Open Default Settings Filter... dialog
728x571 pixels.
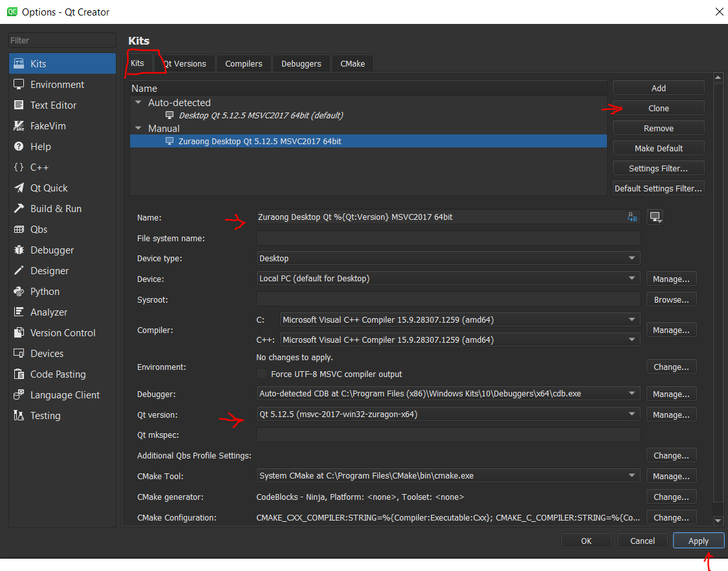point(658,188)
